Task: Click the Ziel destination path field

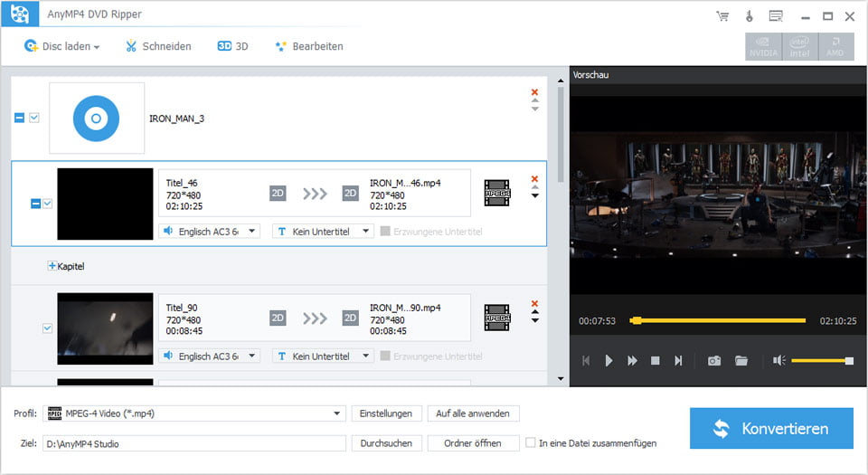Action: 194,443
